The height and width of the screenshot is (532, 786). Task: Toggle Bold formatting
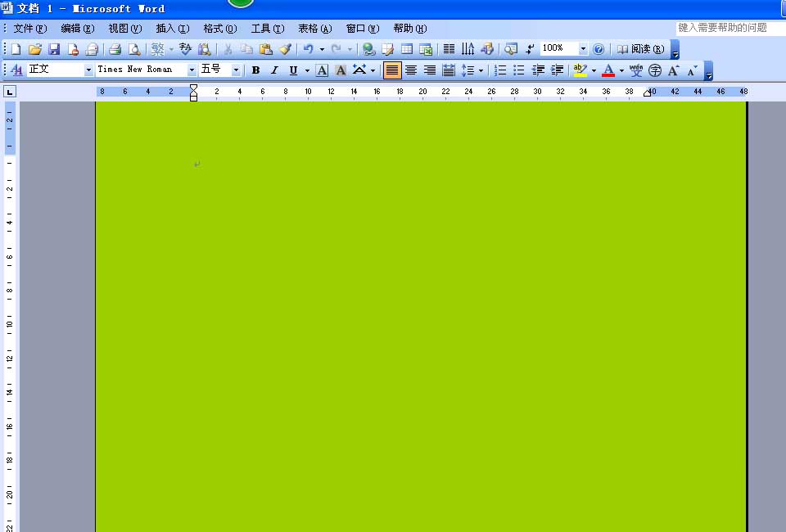[x=255, y=70]
